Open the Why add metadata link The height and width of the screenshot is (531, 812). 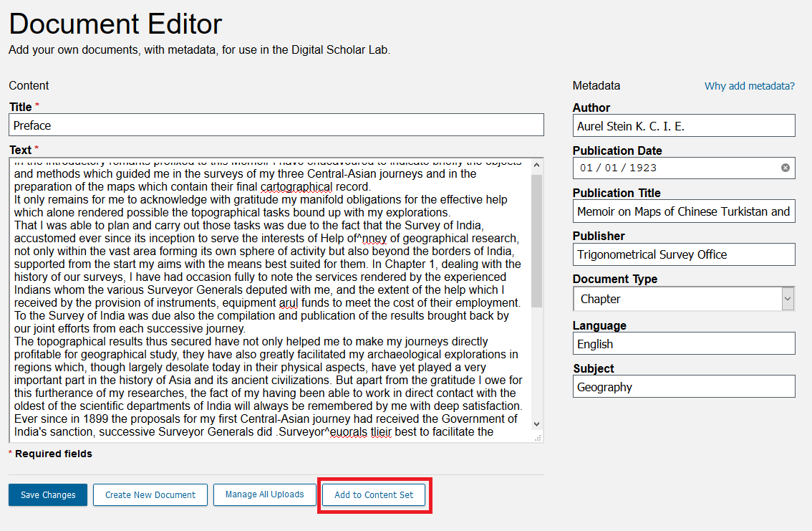tap(749, 85)
